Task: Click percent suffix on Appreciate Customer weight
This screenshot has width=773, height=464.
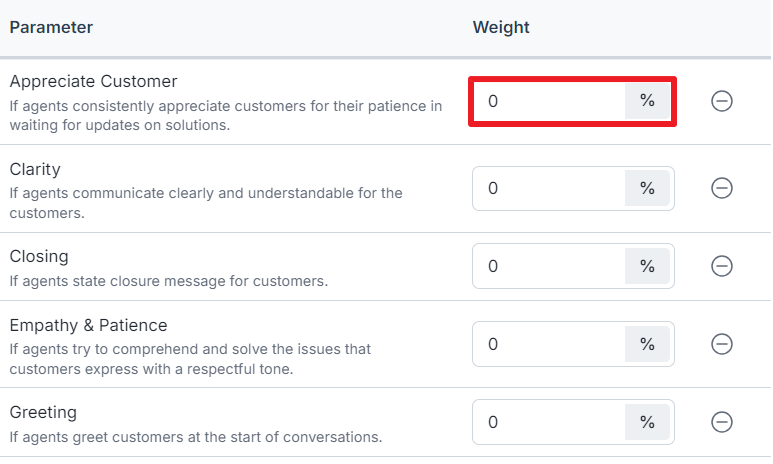Action: (x=647, y=101)
